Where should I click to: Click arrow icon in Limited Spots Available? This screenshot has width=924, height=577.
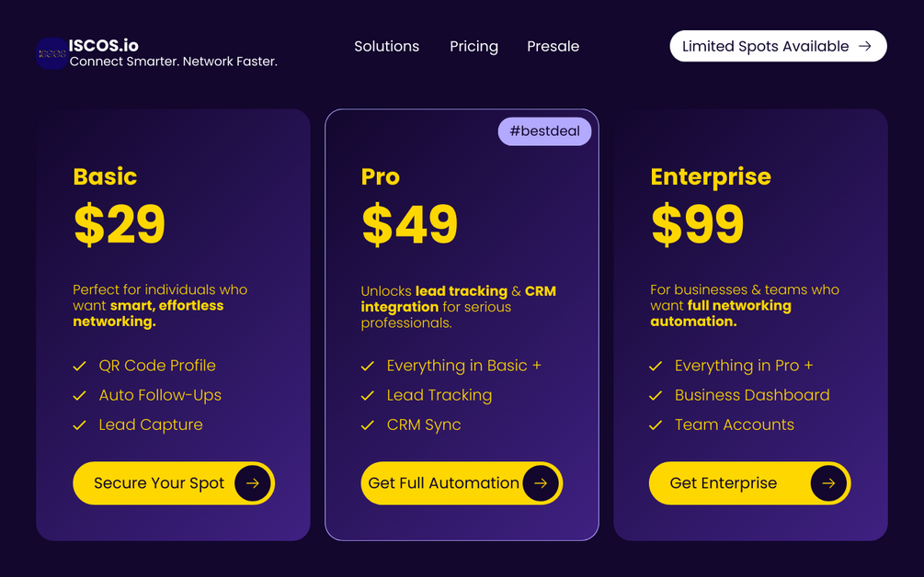pyautogui.click(x=864, y=46)
